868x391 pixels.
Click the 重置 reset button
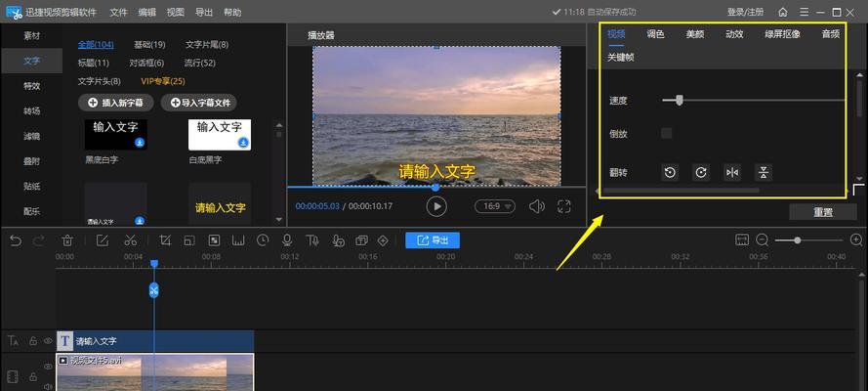(823, 211)
